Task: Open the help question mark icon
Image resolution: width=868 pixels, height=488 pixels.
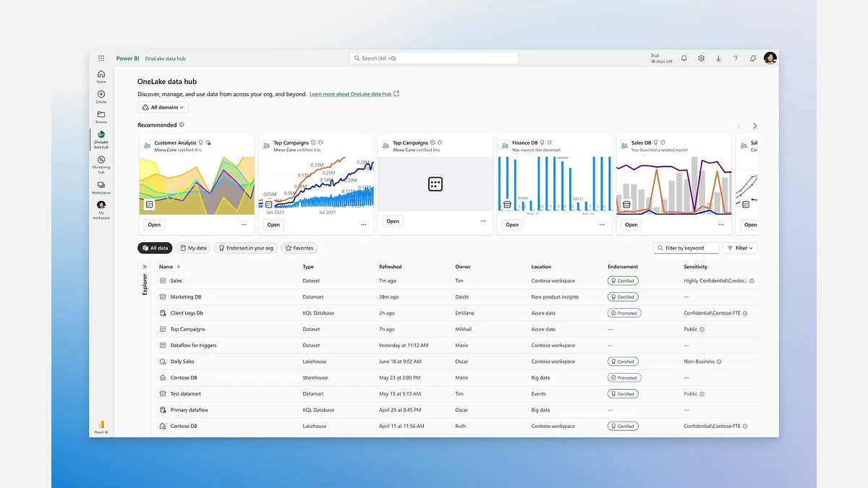Action: click(x=736, y=59)
